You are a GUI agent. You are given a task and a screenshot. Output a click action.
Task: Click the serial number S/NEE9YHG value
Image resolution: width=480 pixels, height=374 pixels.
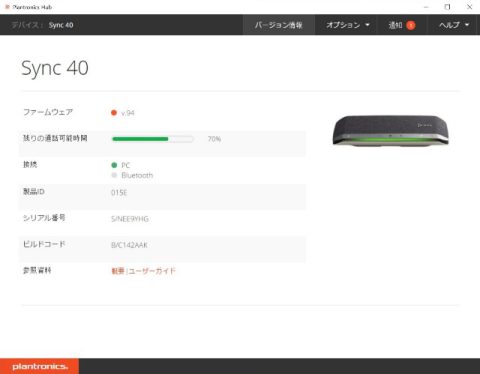[x=130, y=219]
